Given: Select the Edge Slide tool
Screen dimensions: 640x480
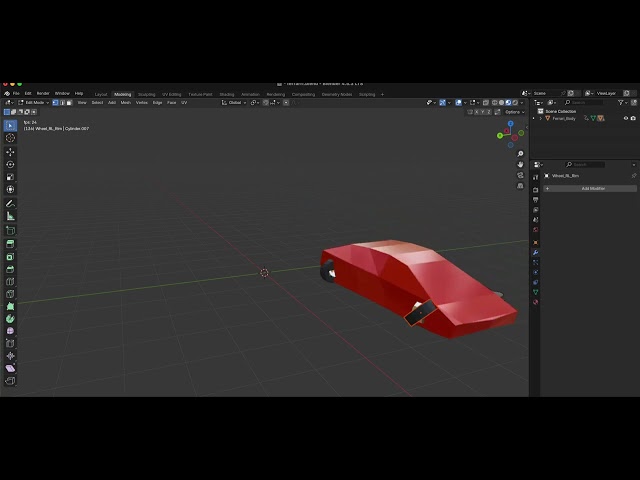Looking at the screenshot, I should click(x=10, y=344).
